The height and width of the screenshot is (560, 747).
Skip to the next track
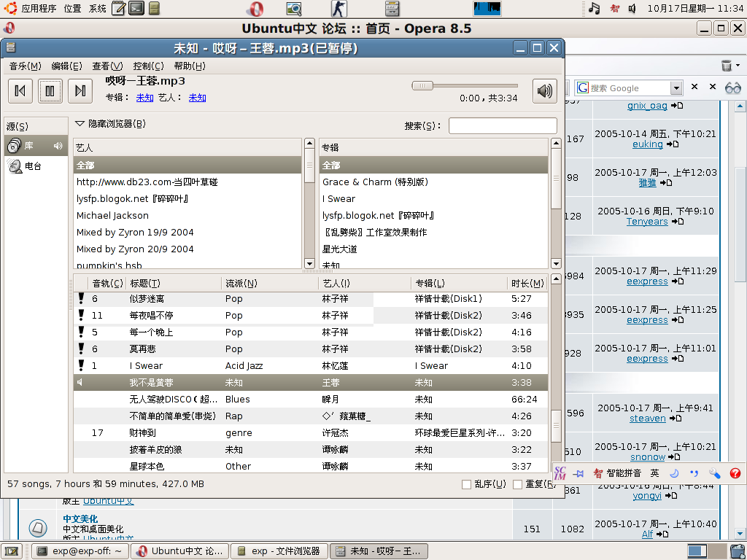tap(80, 90)
